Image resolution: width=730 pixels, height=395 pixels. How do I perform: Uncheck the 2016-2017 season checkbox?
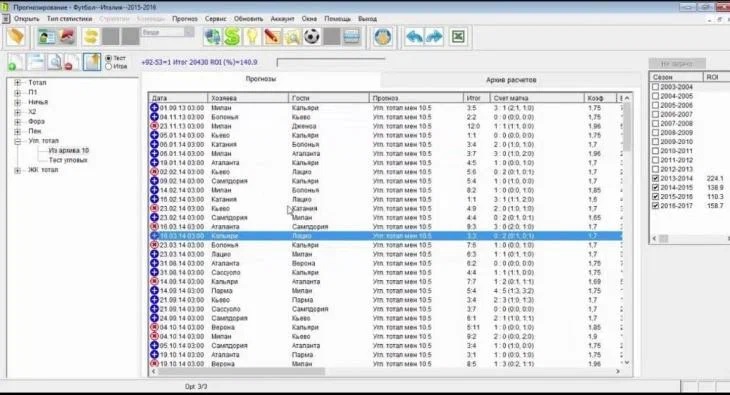(656, 205)
